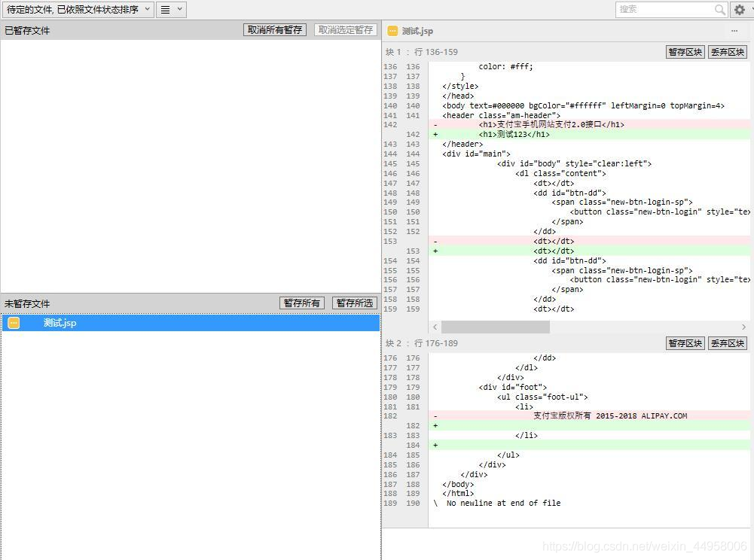The image size is (754, 560).
Task: Click scroll-right arrow of diff scrollbar
Action: point(743,327)
